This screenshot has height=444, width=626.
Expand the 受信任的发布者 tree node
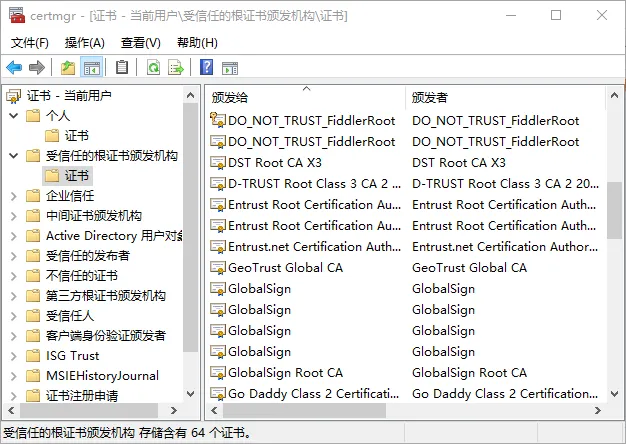pyautogui.click(x=14, y=256)
